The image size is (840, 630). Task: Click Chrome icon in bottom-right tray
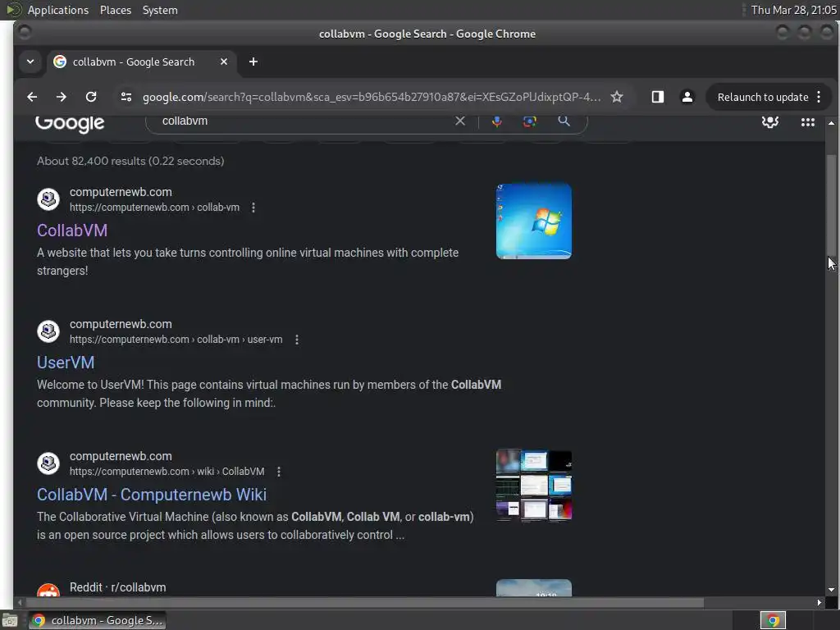[x=773, y=620]
